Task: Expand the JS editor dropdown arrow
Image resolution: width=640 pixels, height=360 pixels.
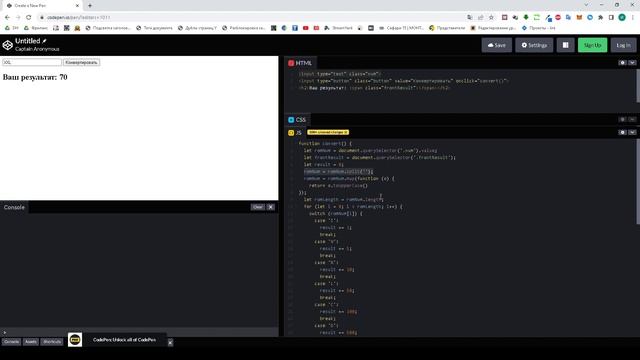Action: [x=632, y=132]
